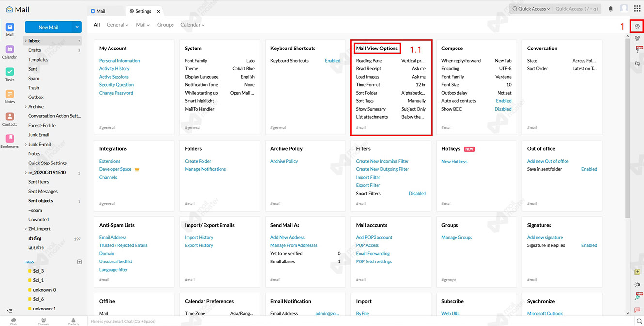The image size is (644, 326).
Task: Open the announcements megaphone icon
Action: 637,63
